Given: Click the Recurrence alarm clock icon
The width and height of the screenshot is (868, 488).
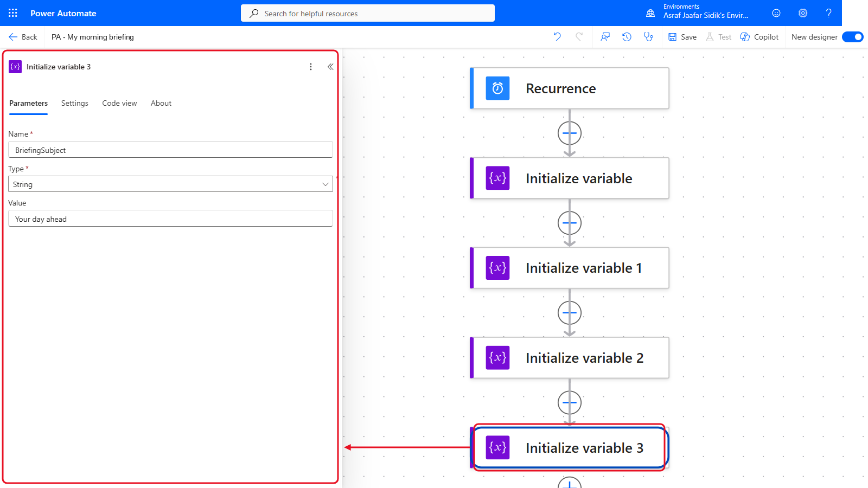Looking at the screenshot, I should (x=497, y=88).
